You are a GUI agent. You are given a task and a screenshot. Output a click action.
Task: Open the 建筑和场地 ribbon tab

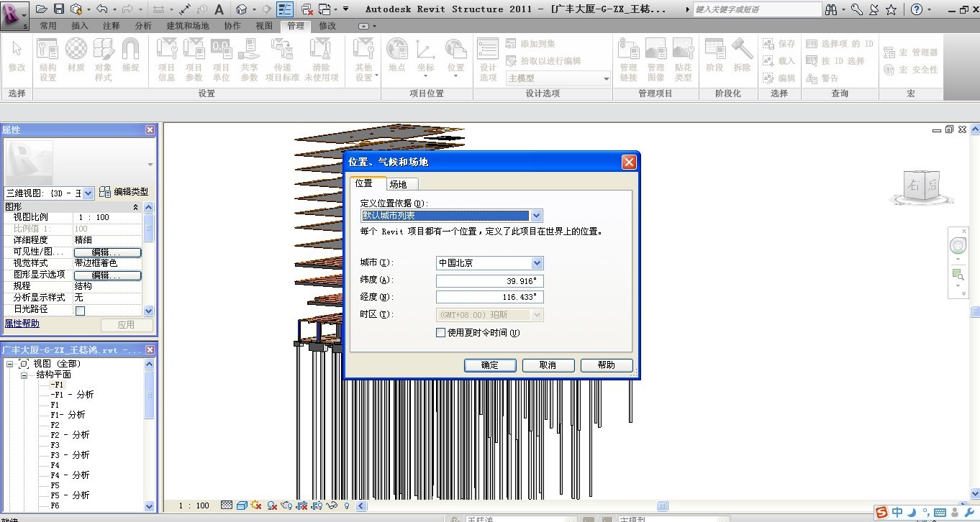click(x=188, y=25)
